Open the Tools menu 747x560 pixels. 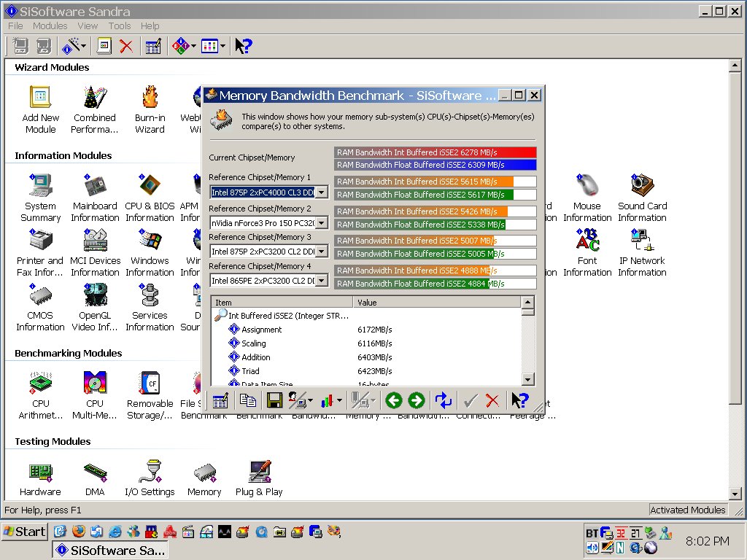pyautogui.click(x=120, y=26)
